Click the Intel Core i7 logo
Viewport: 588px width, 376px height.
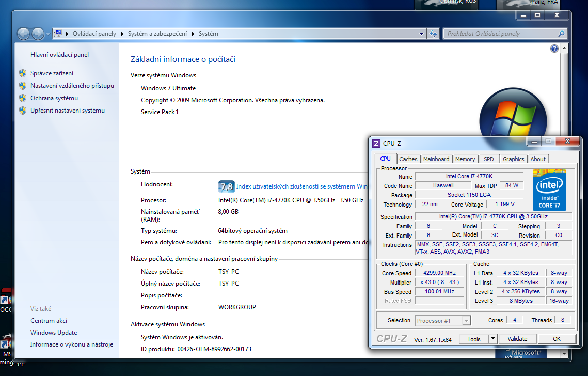pyautogui.click(x=549, y=190)
